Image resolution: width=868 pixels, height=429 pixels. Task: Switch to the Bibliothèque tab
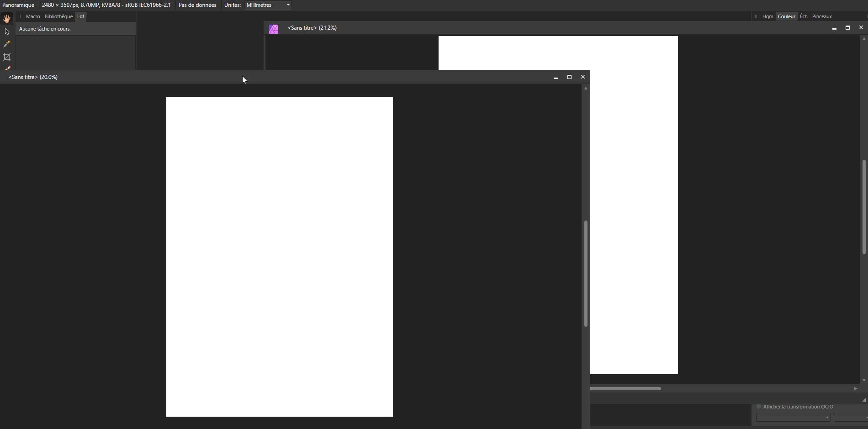click(x=58, y=16)
